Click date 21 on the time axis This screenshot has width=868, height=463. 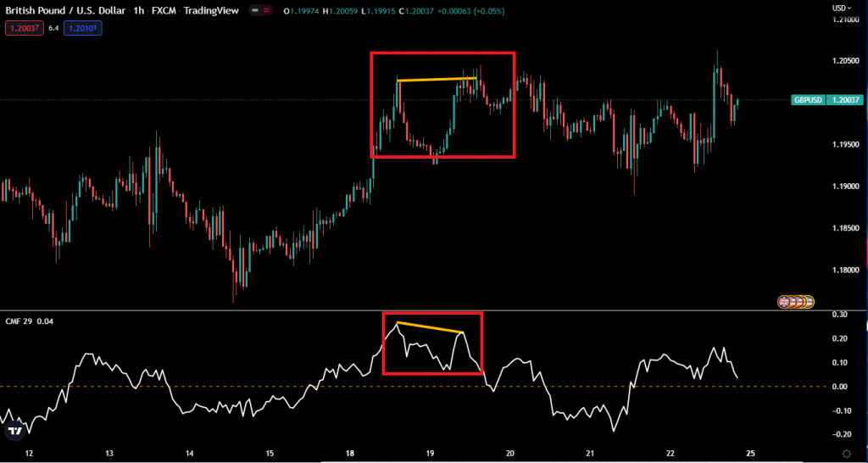(591, 453)
